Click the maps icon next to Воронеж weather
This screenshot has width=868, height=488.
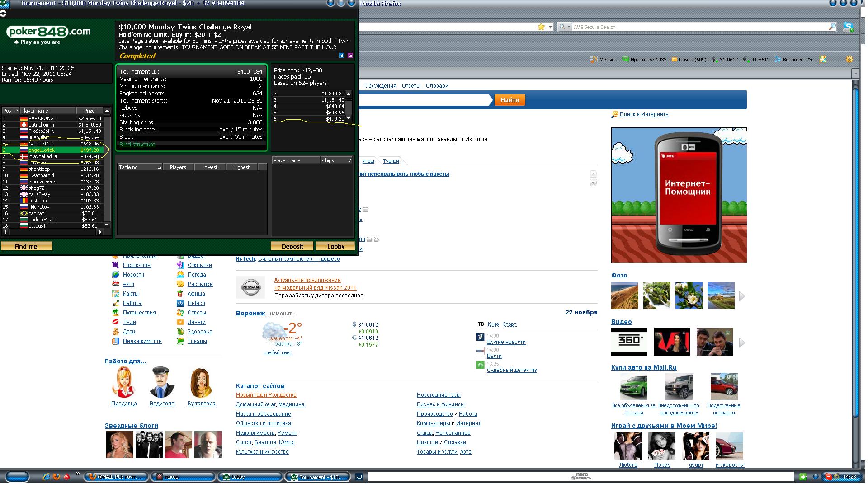tap(822, 59)
